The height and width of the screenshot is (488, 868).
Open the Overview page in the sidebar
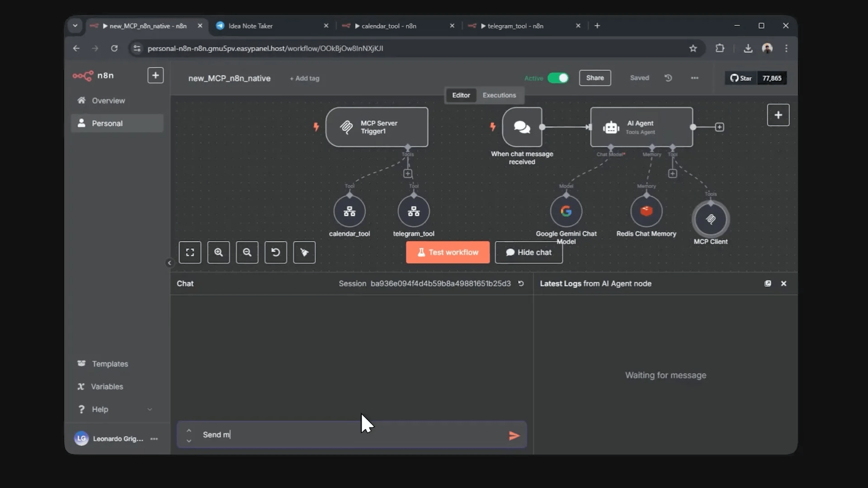pyautogui.click(x=117, y=100)
